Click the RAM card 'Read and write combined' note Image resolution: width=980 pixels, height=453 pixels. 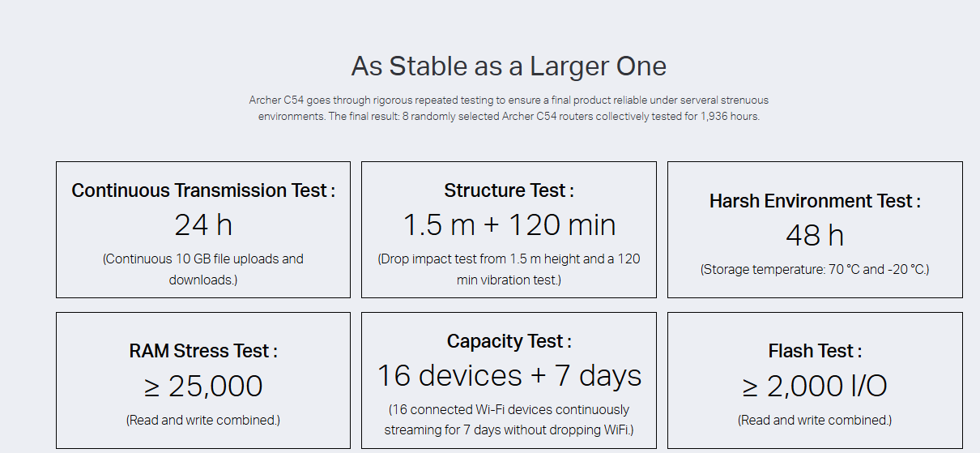pos(203,420)
